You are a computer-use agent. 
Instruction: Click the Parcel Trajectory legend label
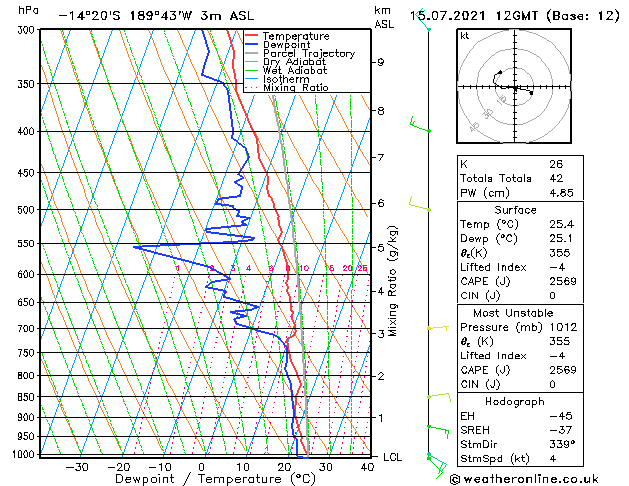pyautogui.click(x=309, y=53)
